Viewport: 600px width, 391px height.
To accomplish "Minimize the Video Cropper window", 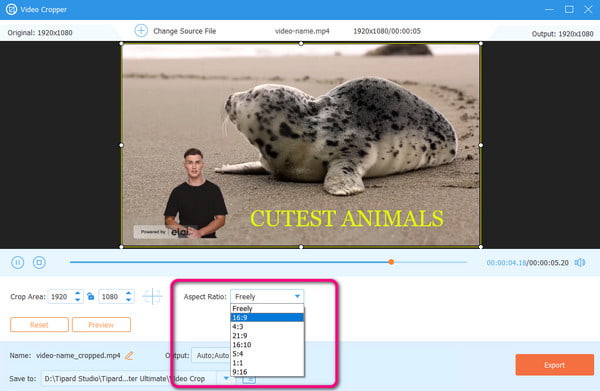I will click(x=549, y=9).
